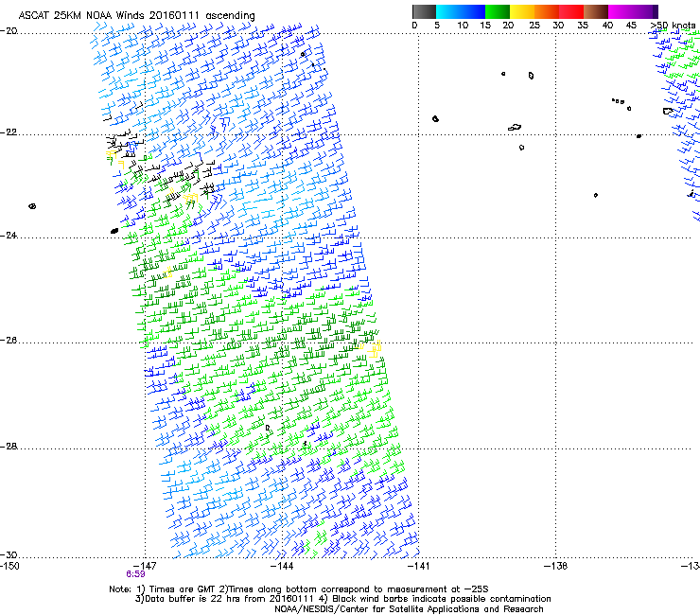Click the cyan 5–10 knot color bar segment

tap(447, 11)
